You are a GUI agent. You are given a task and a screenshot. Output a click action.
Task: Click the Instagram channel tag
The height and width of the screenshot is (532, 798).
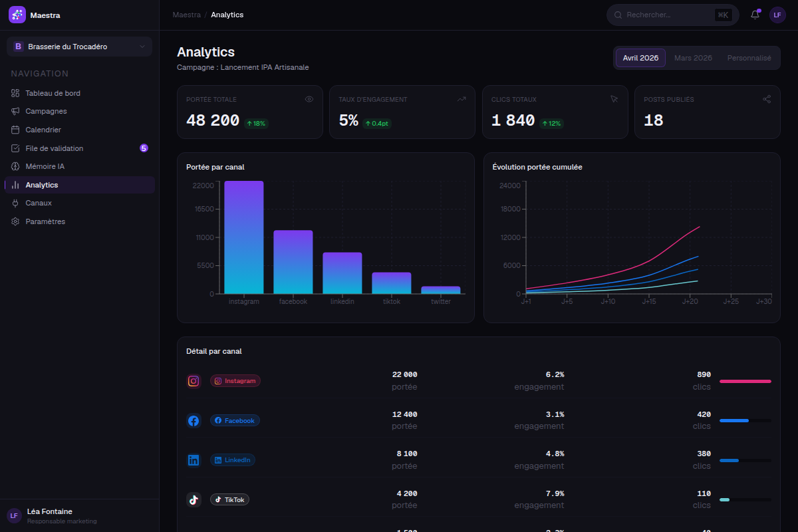(235, 381)
